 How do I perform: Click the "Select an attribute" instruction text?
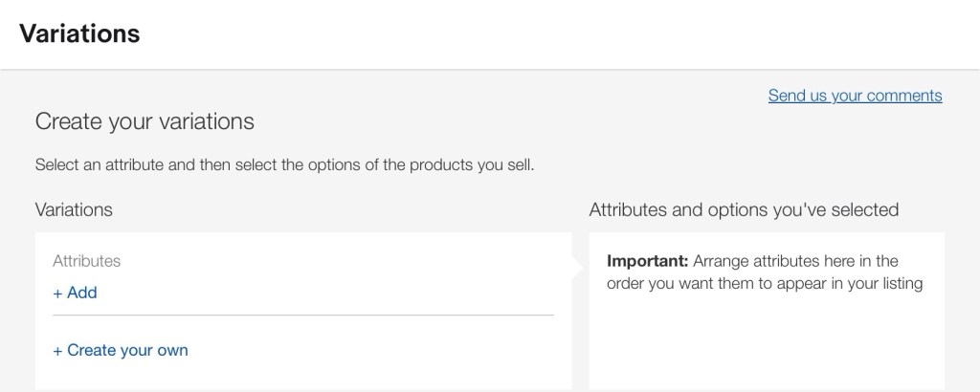[x=284, y=164]
